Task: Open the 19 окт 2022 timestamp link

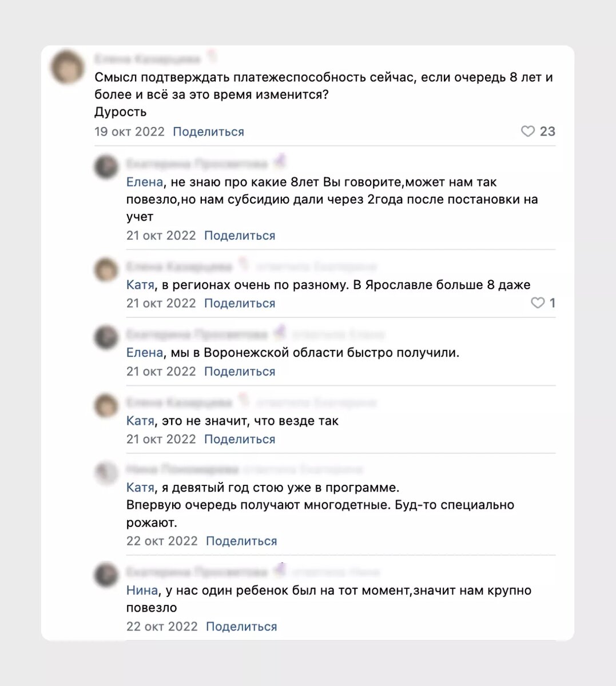Action: pyautogui.click(x=129, y=131)
